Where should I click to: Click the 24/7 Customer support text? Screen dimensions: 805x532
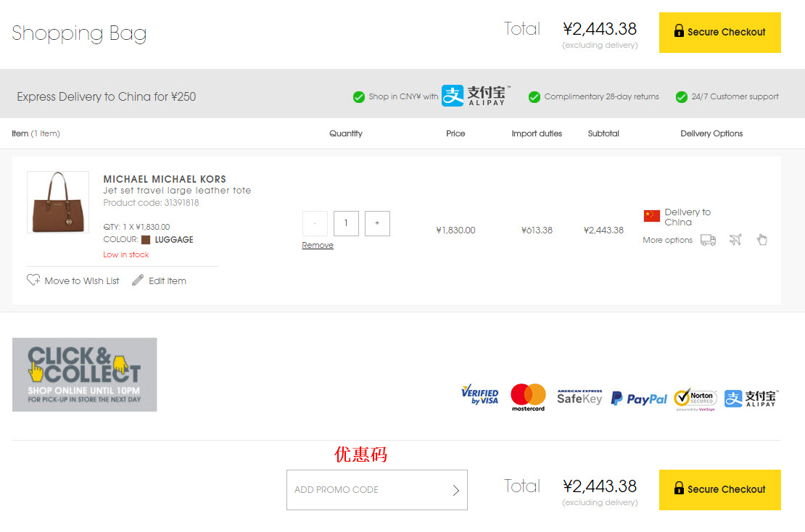[x=735, y=96]
